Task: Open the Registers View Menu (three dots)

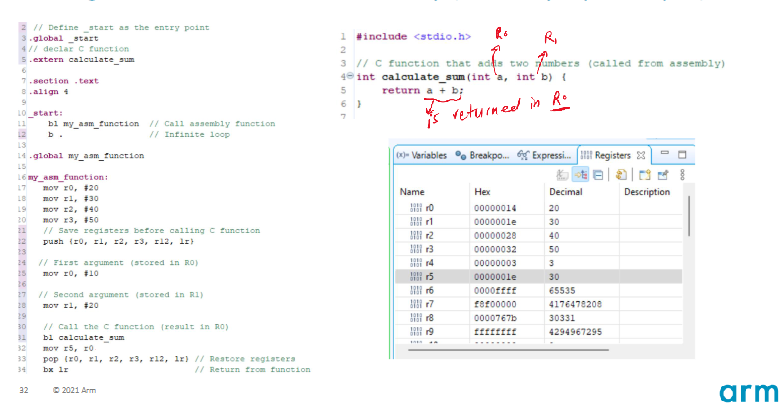Action: pyautogui.click(x=682, y=174)
